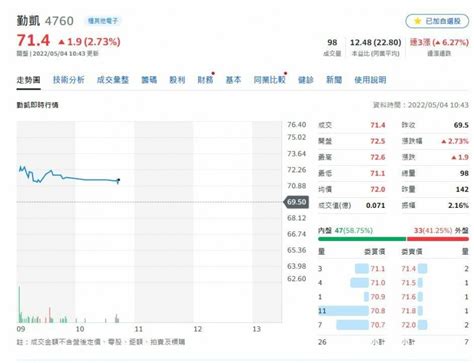
Task: Click the 已加自選股 watchlist button
Action: pos(437,21)
